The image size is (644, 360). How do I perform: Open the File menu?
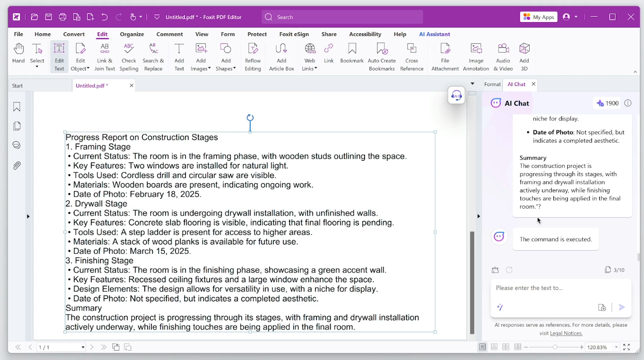point(19,34)
